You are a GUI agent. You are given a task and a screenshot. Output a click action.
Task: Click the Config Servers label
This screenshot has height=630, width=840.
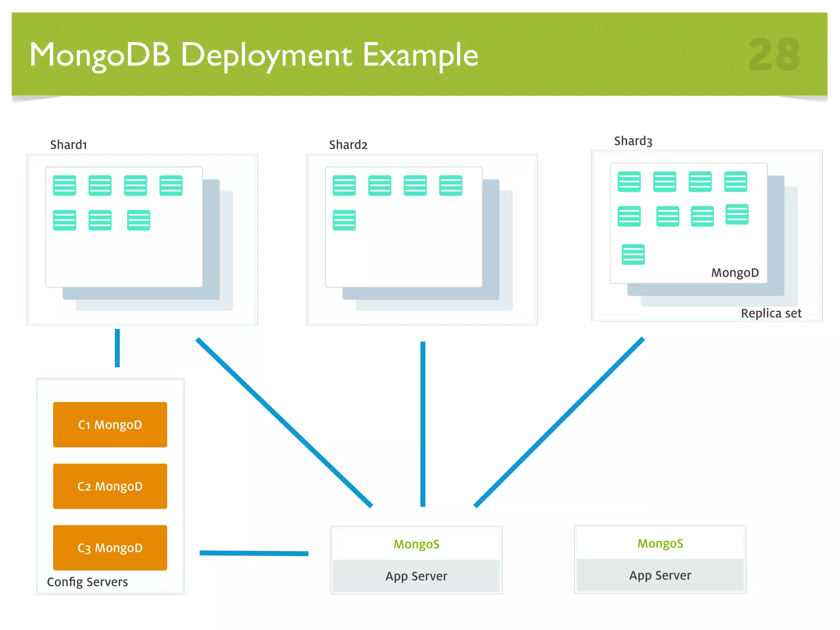[x=87, y=582]
